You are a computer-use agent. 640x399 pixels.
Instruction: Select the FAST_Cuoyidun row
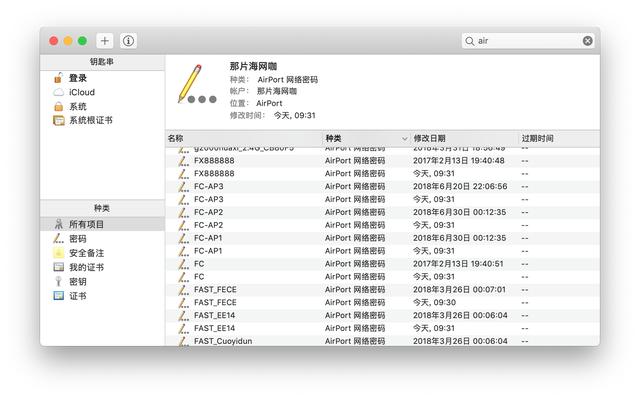tap(382, 341)
